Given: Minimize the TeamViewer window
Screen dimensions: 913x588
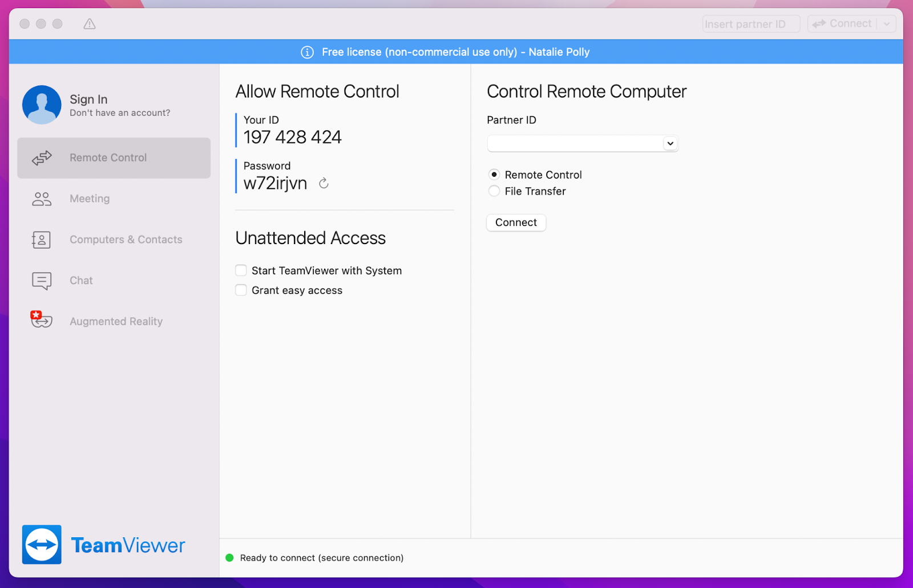Looking at the screenshot, I should tap(41, 24).
